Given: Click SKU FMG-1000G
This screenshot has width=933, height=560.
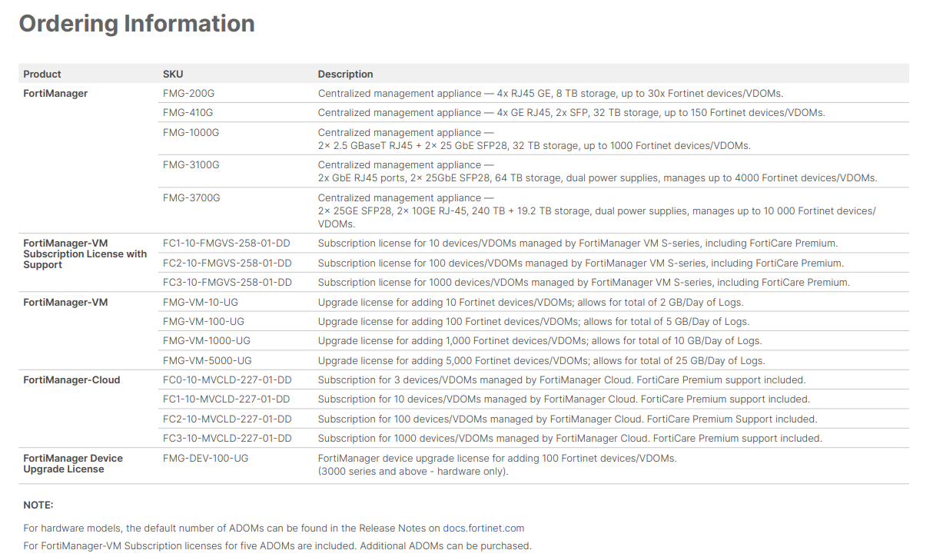Looking at the screenshot, I should coord(191,132).
